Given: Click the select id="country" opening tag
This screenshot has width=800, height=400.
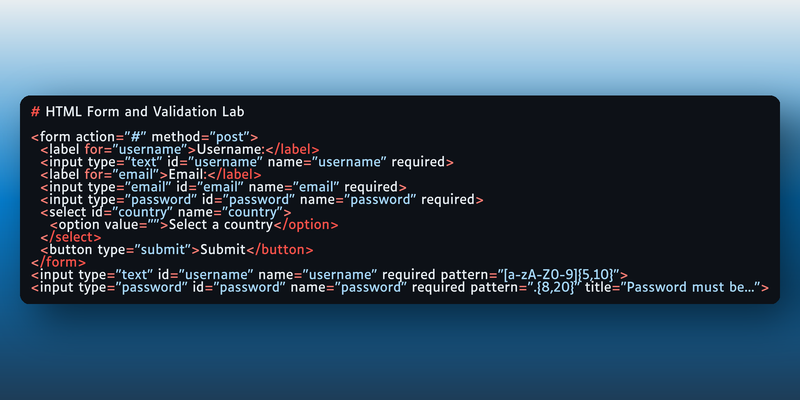Looking at the screenshot, I should click(166, 212).
